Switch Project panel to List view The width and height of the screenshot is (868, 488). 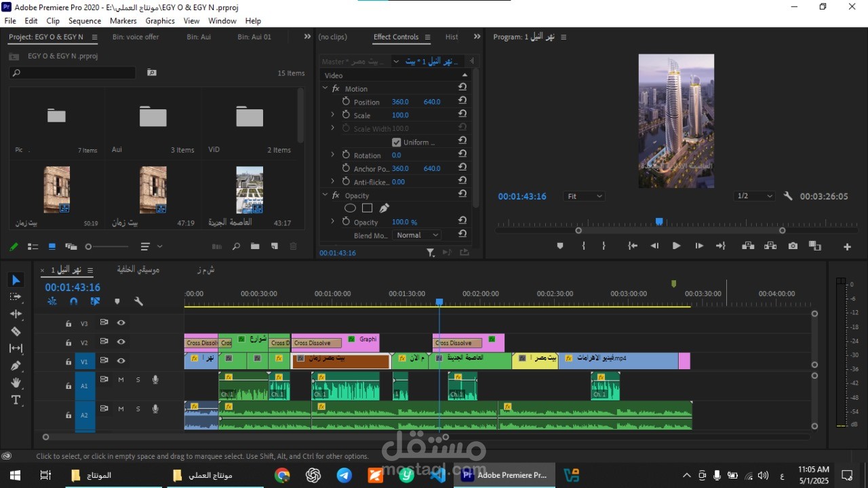32,246
